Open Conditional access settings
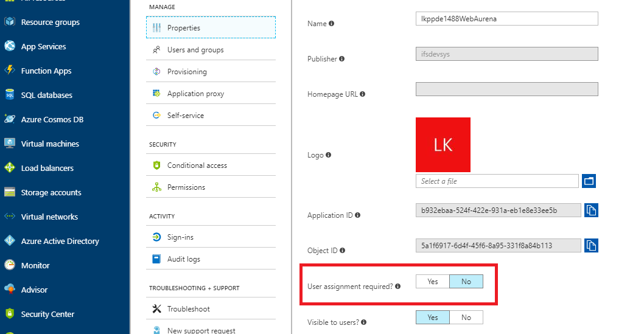The width and height of the screenshot is (644, 334). 211,165
